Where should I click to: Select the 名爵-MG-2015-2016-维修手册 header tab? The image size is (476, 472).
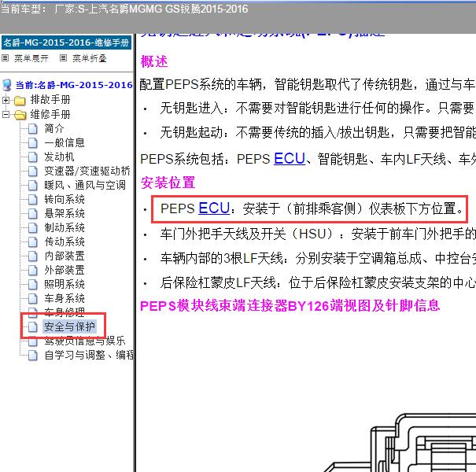click(66, 42)
